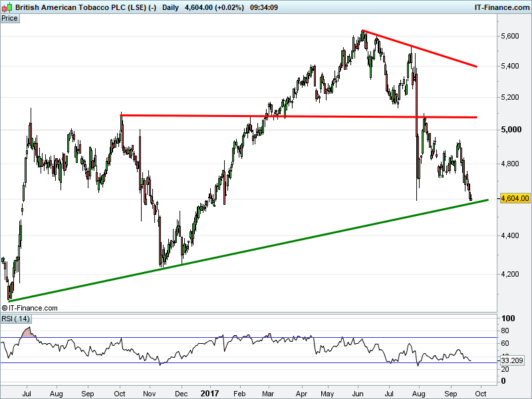Image resolution: width=532 pixels, height=399 pixels.
Task: Click the Dec time axis label
Action: [181, 394]
